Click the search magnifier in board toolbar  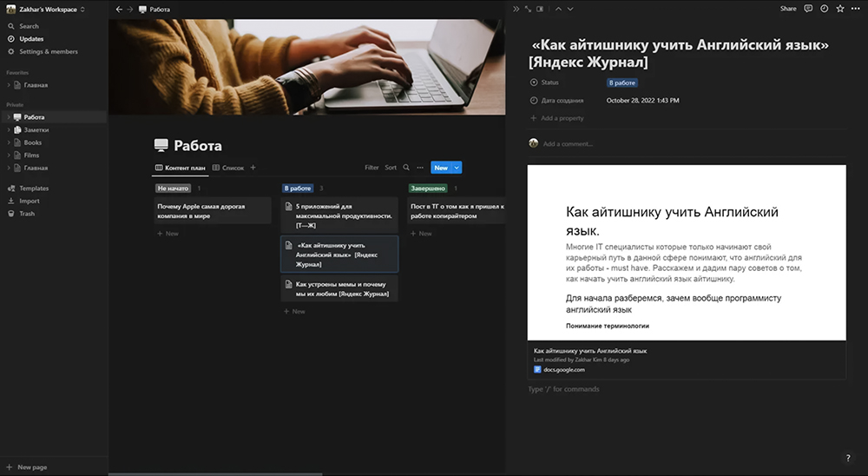[406, 168]
